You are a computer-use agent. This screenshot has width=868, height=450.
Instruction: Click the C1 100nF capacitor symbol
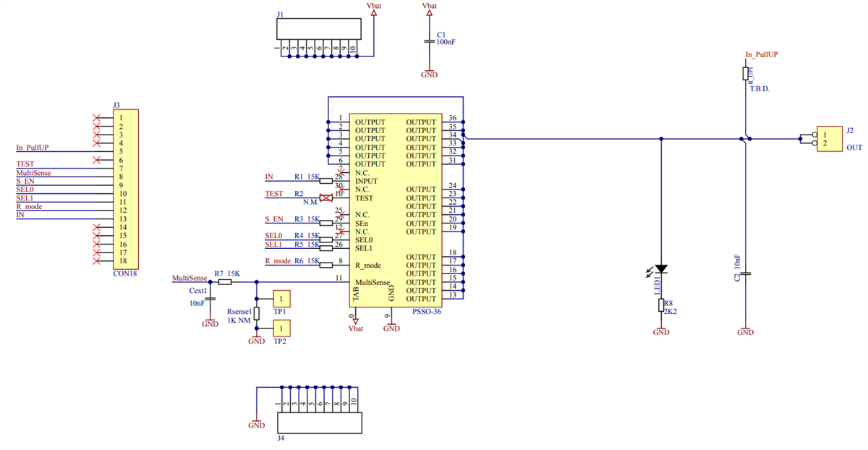[x=429, y=42]
